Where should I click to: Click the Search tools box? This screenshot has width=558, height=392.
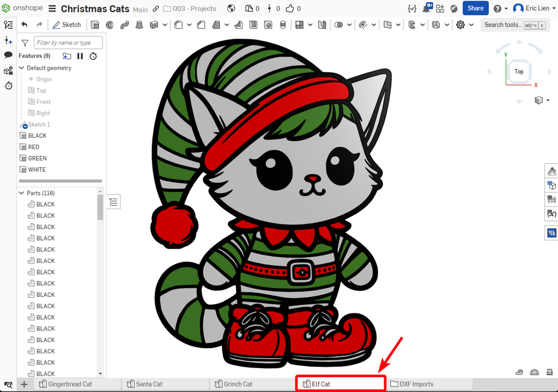(515, 25)
